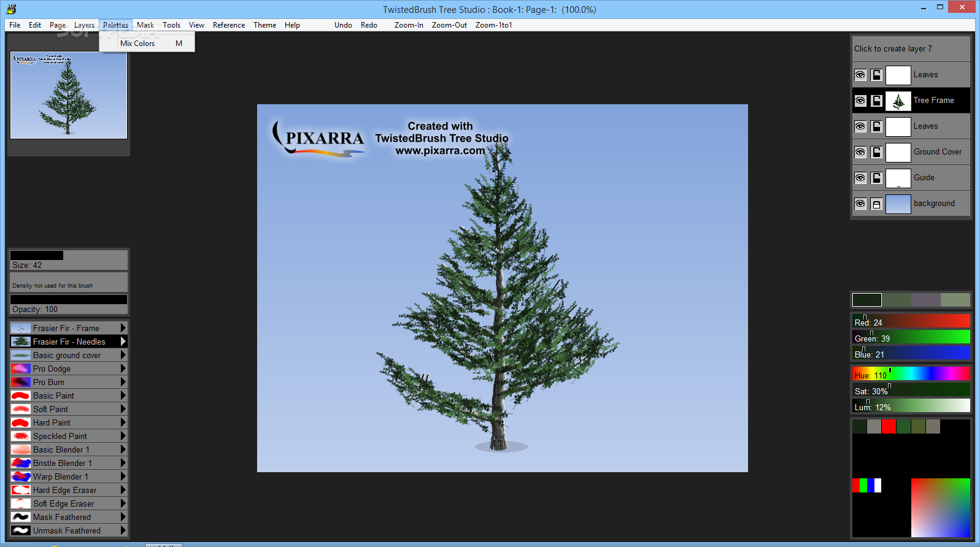Viewport: 980px width, 547px height.
Task: Pick the Pro Dodge brush icon
Action: click(x=20, y=369)
